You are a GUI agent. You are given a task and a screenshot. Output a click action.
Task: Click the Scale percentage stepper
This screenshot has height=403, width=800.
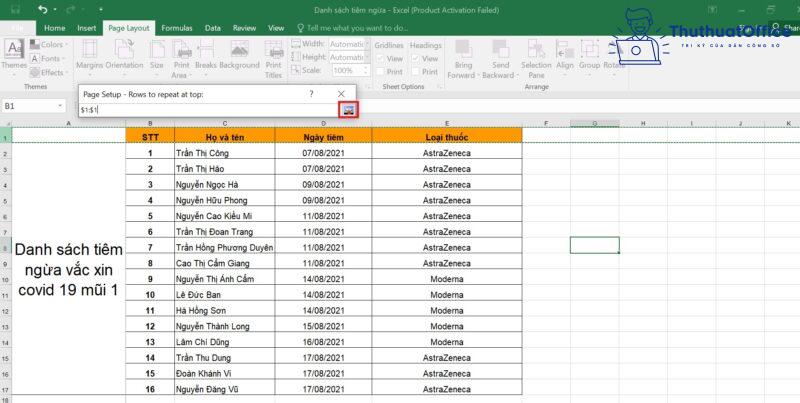[366, 71]
